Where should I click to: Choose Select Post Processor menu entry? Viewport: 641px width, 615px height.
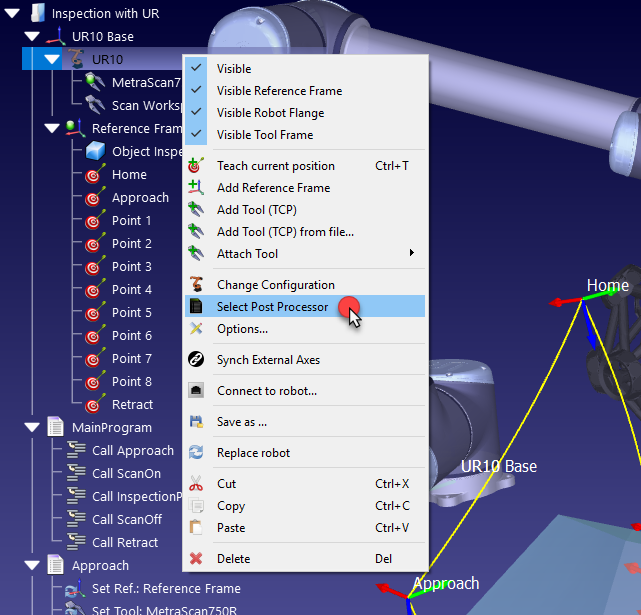pyautogui.click(x=272, y=307)
